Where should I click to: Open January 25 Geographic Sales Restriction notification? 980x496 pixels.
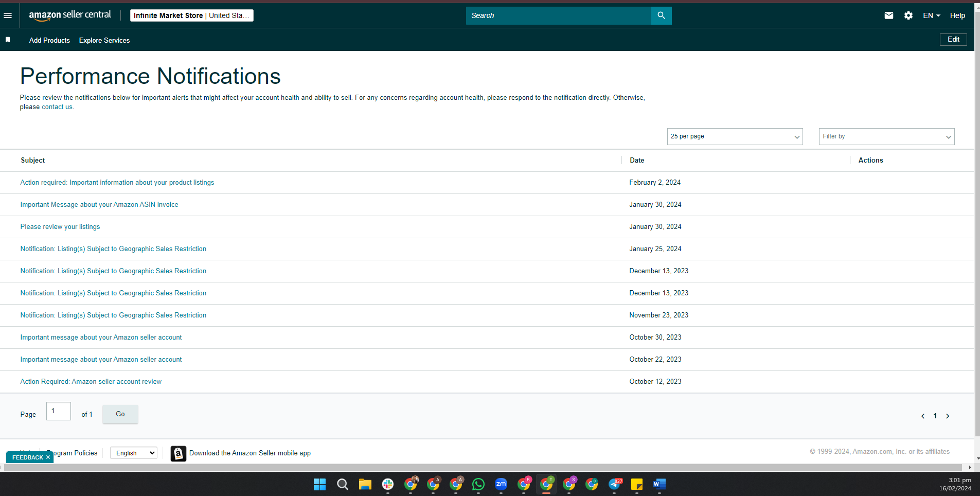click(x=113, y=249)
